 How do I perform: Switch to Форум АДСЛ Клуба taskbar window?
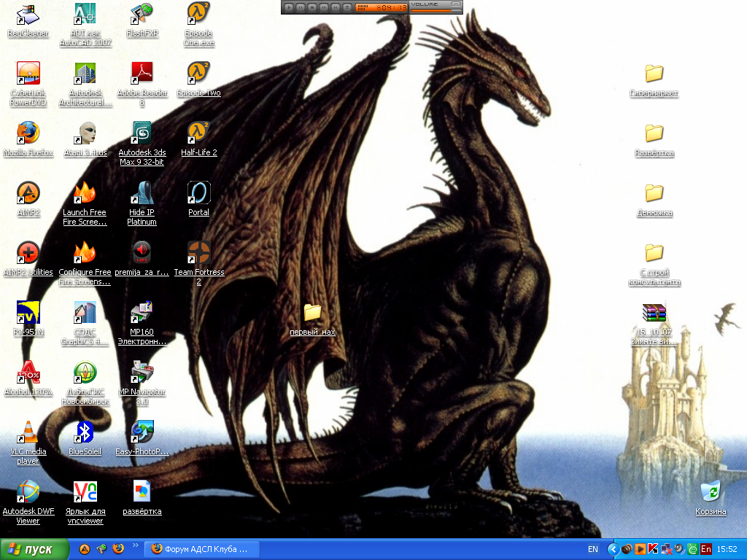pos(200,549)
